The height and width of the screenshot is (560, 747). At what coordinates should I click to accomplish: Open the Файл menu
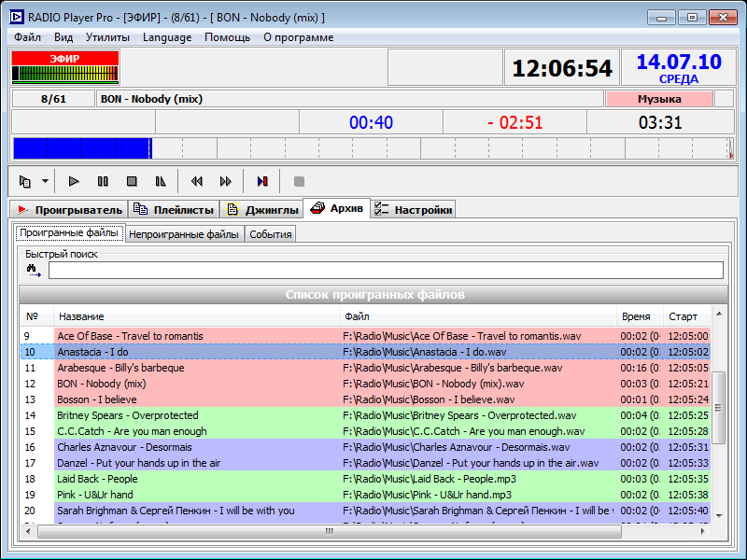tap(27, 37)
